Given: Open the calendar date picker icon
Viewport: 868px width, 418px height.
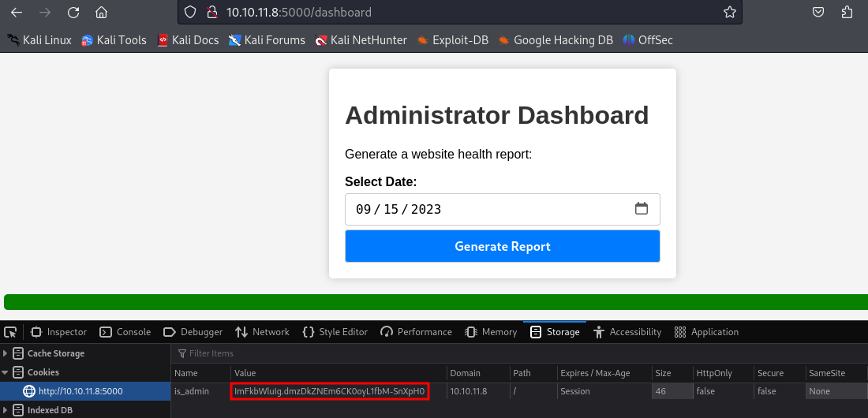Looking at the screenshot, I should tap(642, 209).
